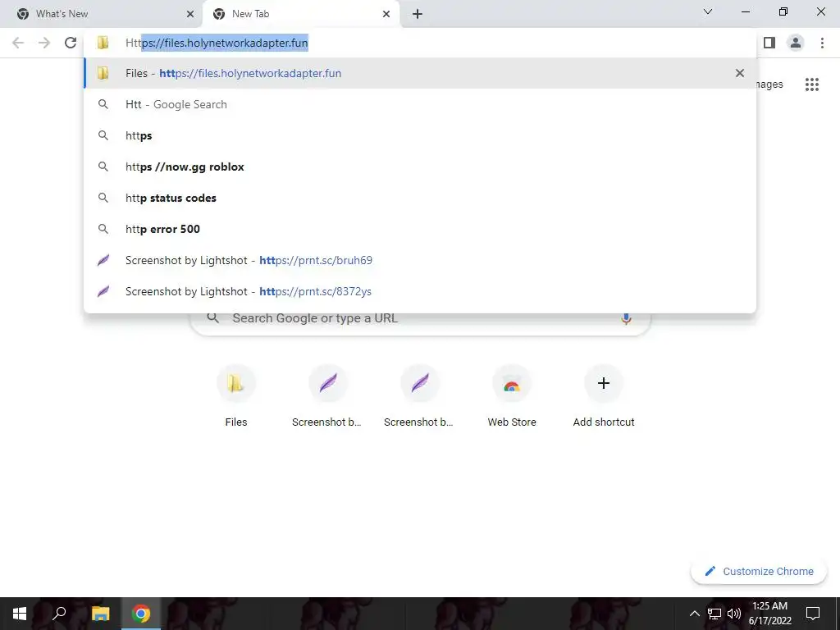Click the Chrome taskbar icon
Screen dimensions: 840x630
pyautogui.click(x=141, y=614)
